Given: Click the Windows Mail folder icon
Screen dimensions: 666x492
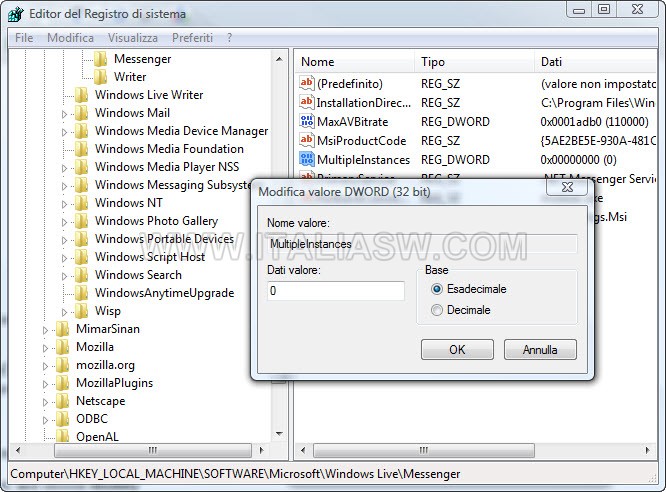Looking at the screenshot, I should point(81,113).
